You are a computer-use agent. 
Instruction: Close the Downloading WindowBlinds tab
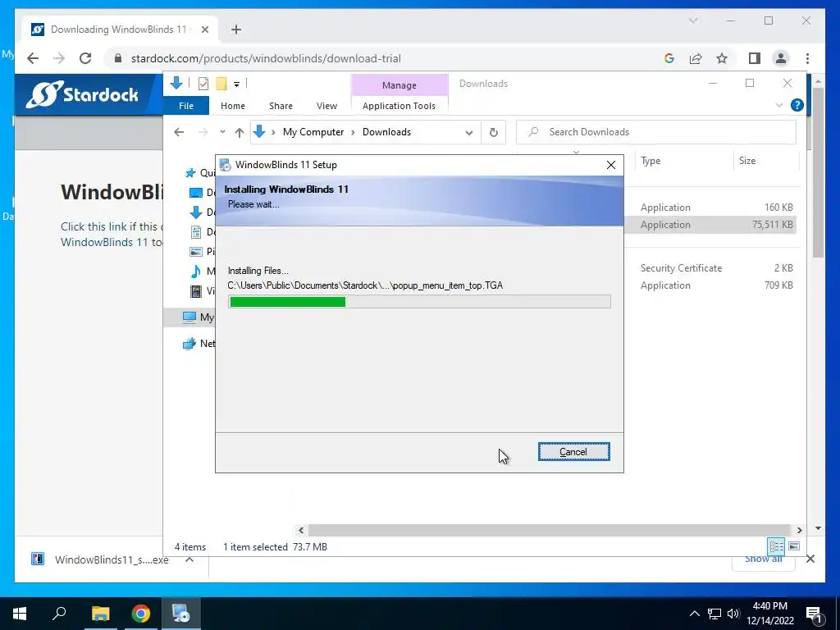(204, 30)
